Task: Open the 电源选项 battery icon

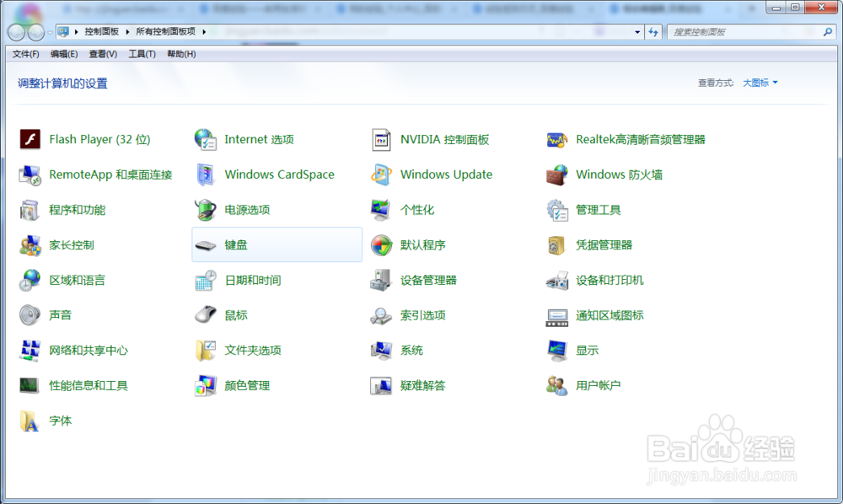Action: [206, 210]
